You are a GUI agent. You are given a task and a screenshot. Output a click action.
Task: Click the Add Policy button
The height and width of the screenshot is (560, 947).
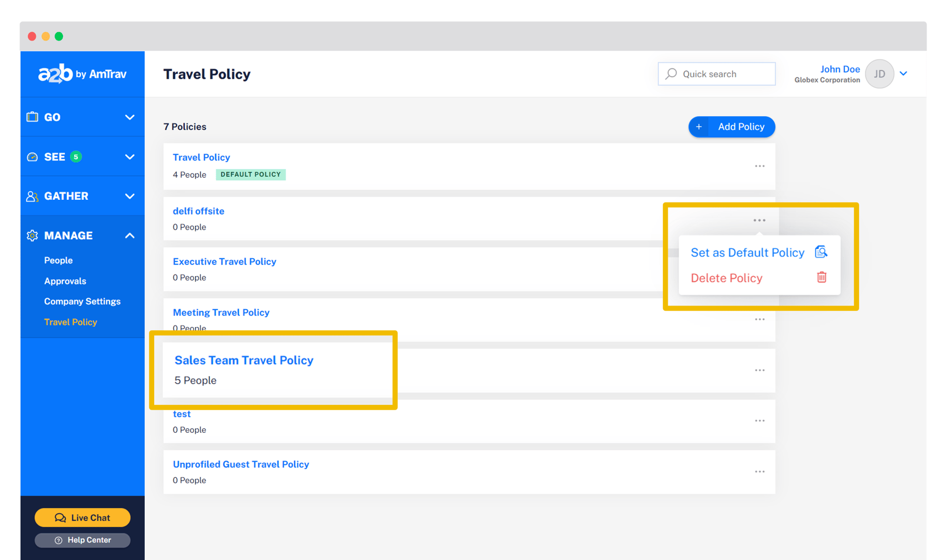click(x=731, y=127)
